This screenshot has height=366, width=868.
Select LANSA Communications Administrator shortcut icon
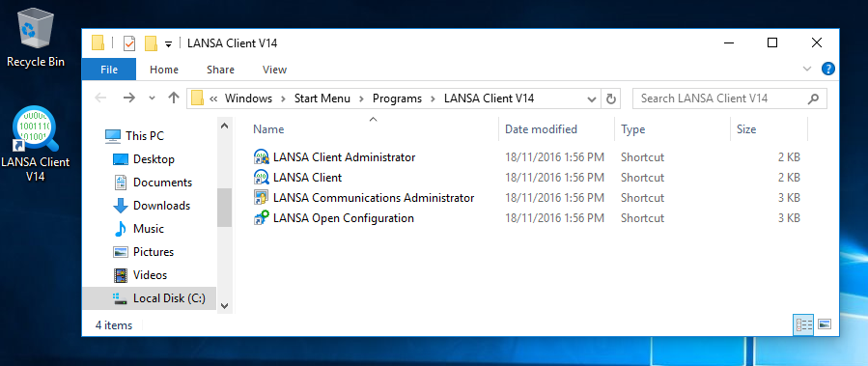pyautogui.click(x=261, y=198)
